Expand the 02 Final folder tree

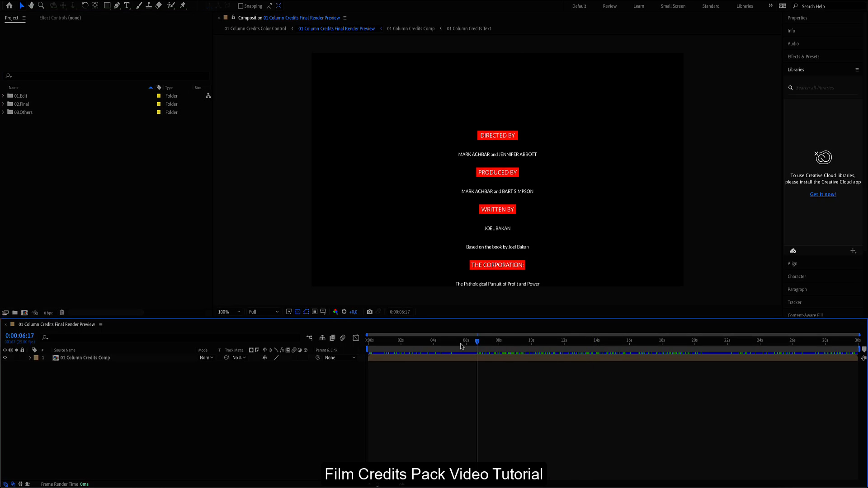click(x=3, y=103)
